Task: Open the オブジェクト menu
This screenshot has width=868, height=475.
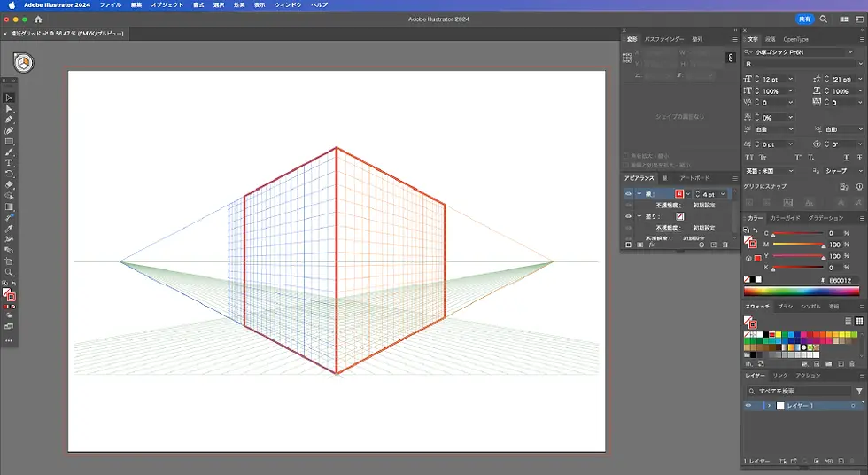Action: click(167, 5)
